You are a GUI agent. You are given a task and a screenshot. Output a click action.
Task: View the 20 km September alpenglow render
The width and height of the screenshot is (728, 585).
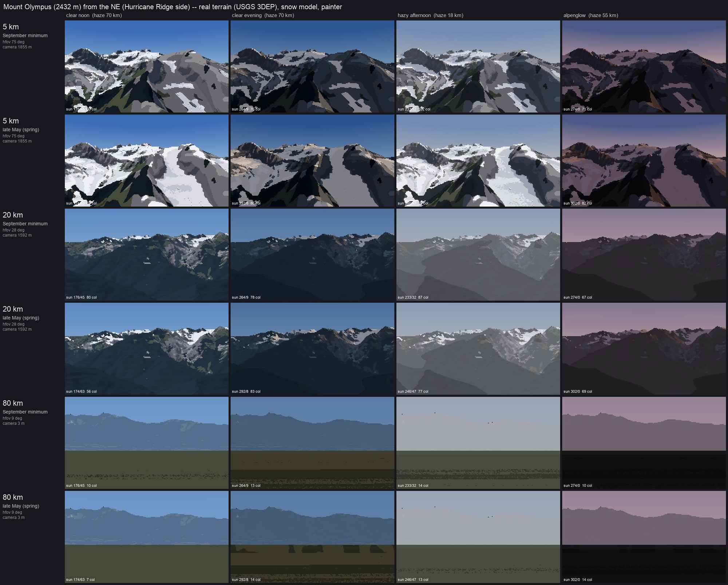tap(644, 255)
